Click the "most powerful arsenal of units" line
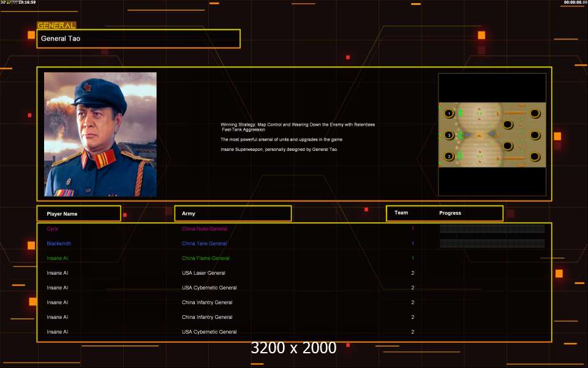The height and width of the screenshot is (368, 588). click(282, 139)
